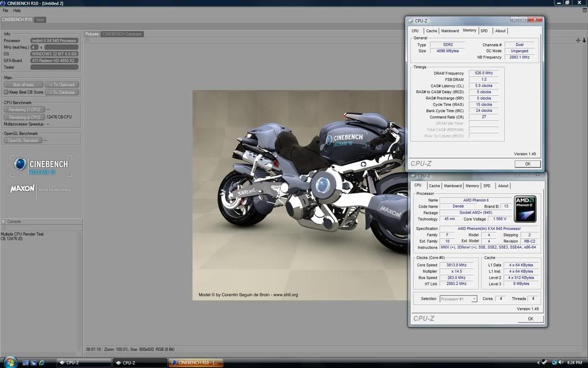Screen dimensions: 588x368
Task: Click the Multiplier value x 14.5
Action: click(x=456, y=271)
